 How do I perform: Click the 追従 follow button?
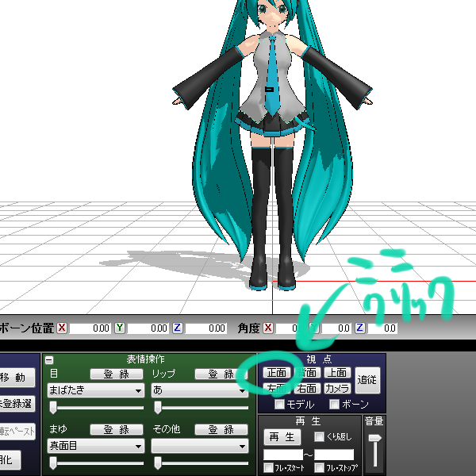pyautogui.click(x=367, y=380)
